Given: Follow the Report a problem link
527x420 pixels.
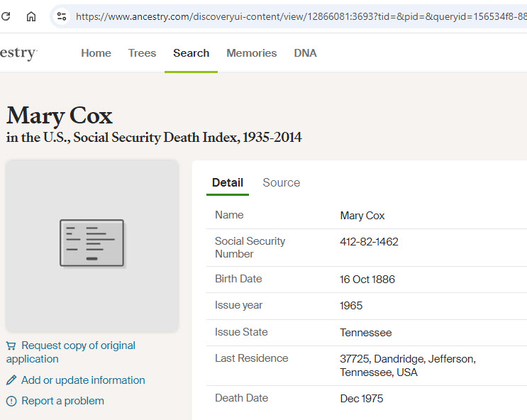Looking at the screenshot, I should coord(62,401).
